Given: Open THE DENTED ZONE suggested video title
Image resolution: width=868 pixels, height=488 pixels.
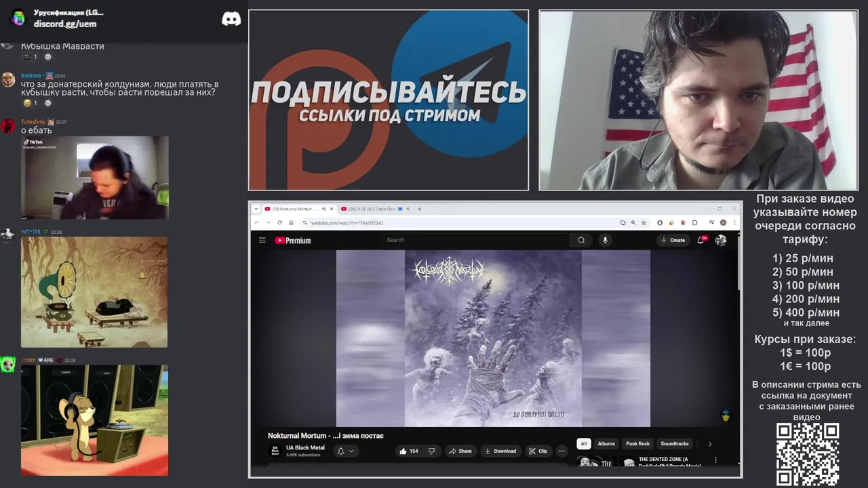Looking at the screenshot, I should click(x=669, y=462).
